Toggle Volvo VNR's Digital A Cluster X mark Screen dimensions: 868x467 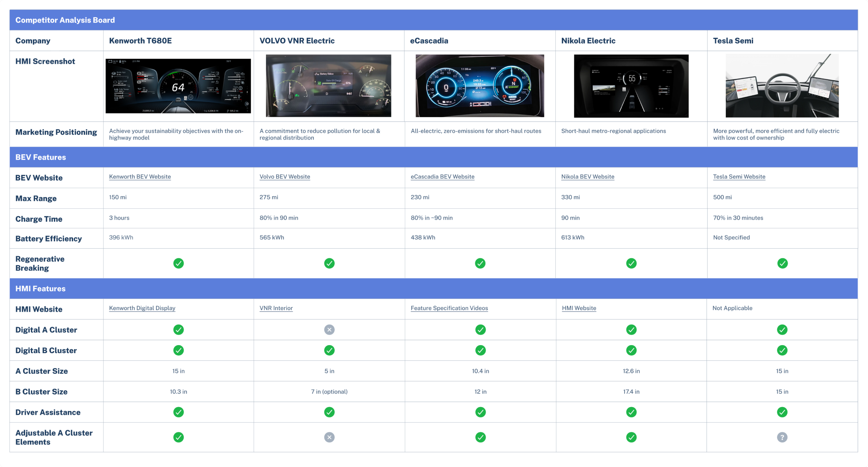[x=329, y=329]
